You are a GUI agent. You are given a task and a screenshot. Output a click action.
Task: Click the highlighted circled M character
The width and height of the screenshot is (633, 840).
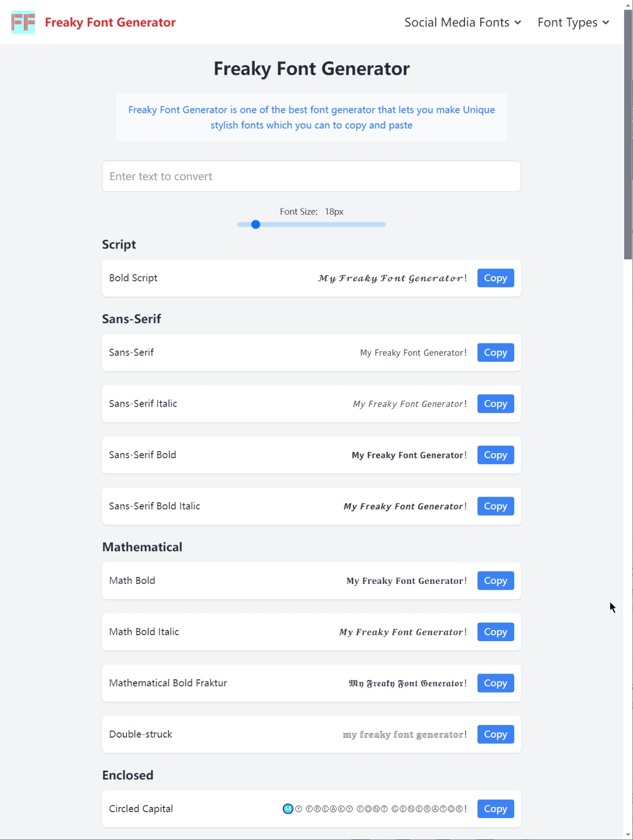click(x=288, y=809)
